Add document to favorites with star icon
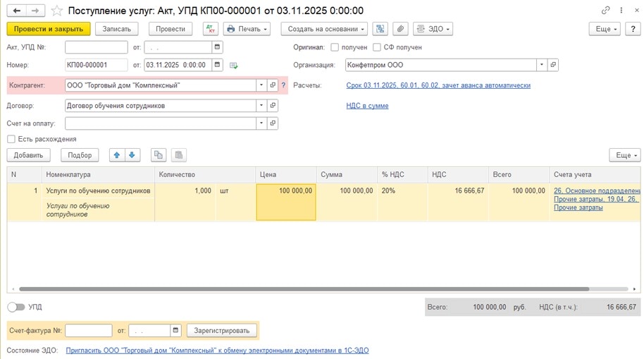The image size is (644, 359). click(57, 11)
